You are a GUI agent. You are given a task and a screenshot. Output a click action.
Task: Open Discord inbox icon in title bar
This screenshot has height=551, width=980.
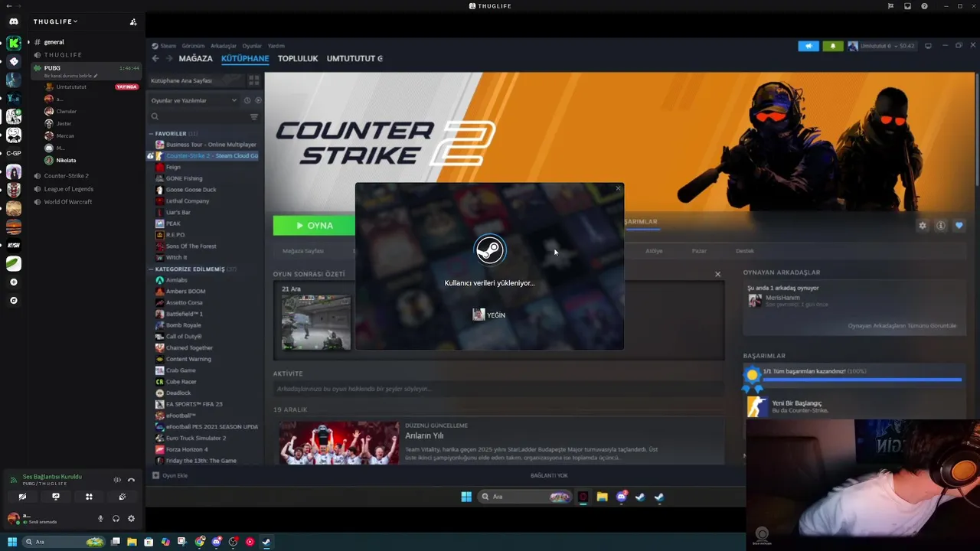click(x=907, y=6)
